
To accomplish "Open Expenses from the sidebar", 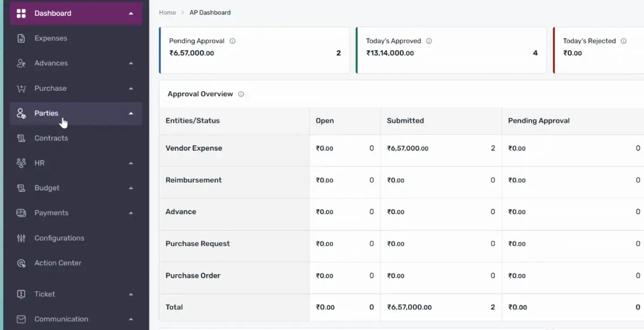I will click(x=76, y=38).
